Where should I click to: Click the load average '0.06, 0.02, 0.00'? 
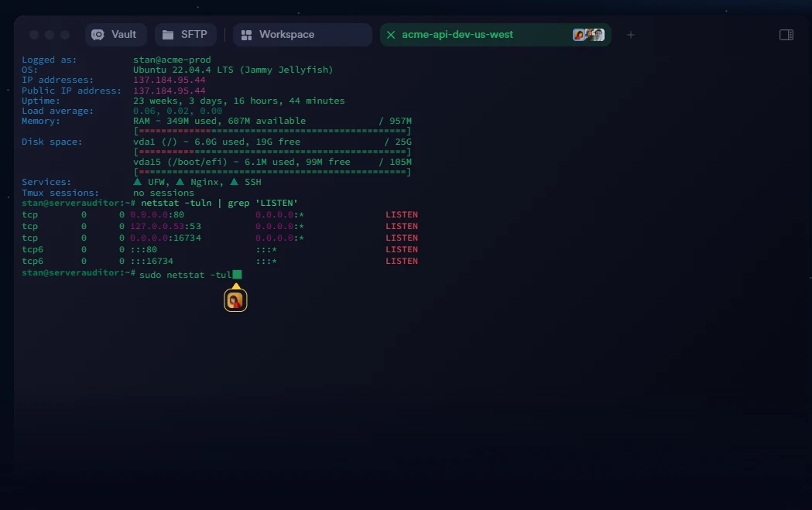(x=177, y=111)
